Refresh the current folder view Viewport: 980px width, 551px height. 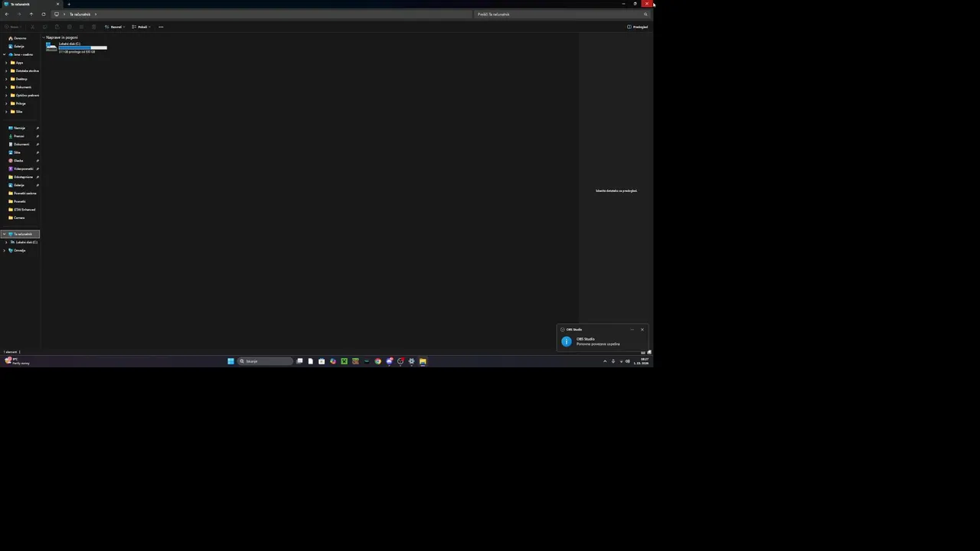(x=43, y=14)
